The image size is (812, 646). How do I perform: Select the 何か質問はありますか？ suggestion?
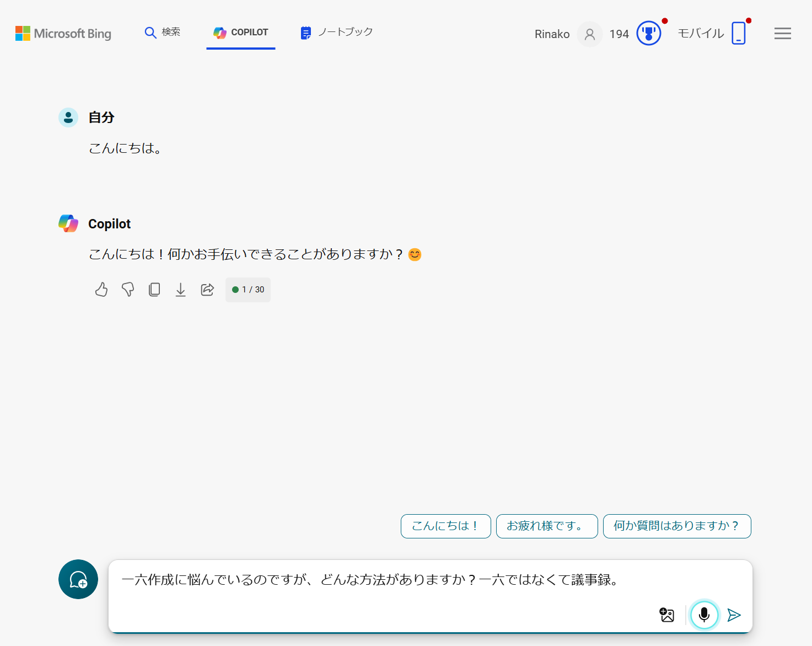[677, 526]
